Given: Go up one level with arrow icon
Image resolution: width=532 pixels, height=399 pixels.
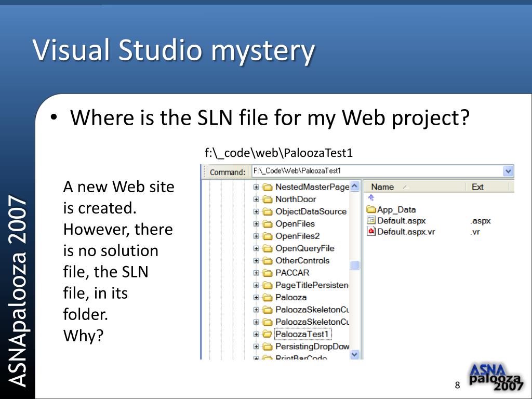Looking at the screenshot, I should (x=371, y=197).
